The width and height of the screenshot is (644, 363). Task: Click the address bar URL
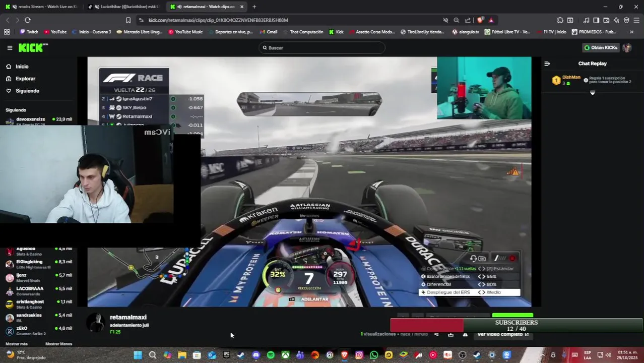pos(218,20)
